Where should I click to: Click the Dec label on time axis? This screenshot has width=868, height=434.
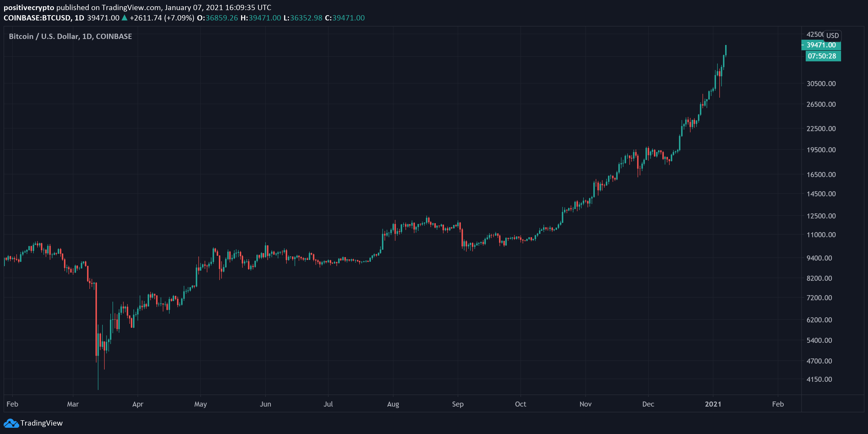648,404
